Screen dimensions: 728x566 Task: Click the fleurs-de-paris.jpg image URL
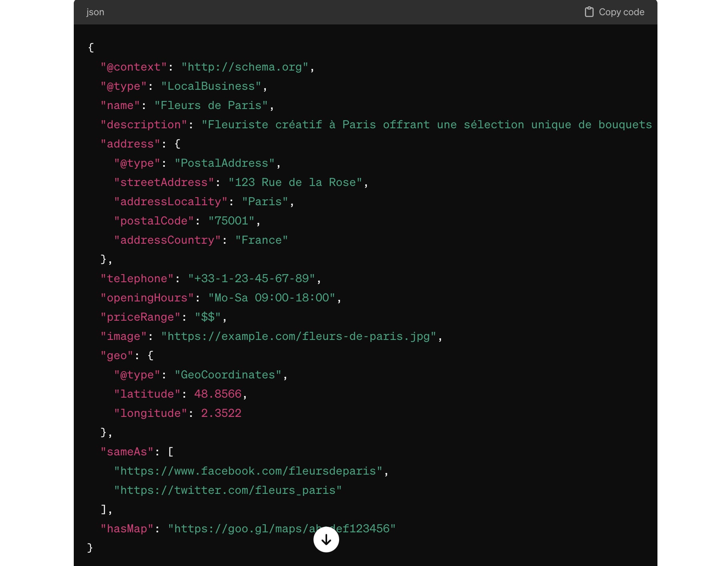[298, 336]
